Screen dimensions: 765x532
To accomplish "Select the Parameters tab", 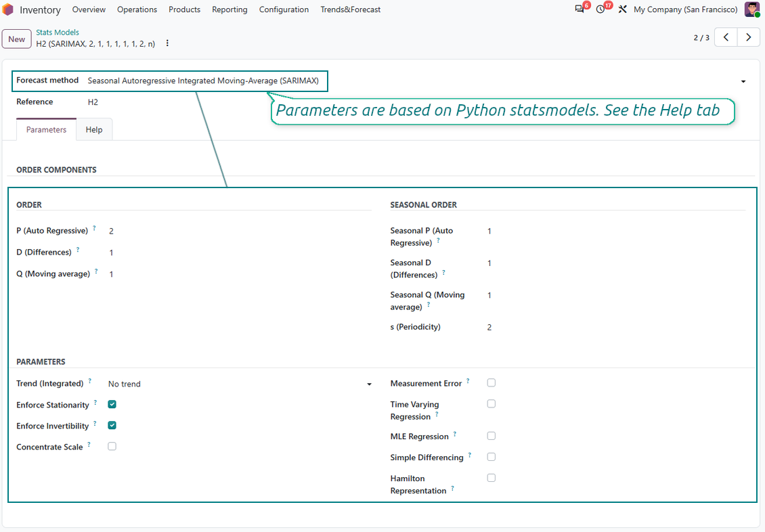I will click(46, 130).
